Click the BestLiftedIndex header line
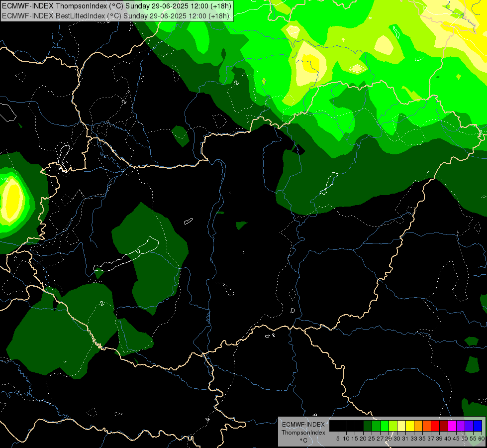Viewport: 487px width, 448px height. (x=115, y=16)
